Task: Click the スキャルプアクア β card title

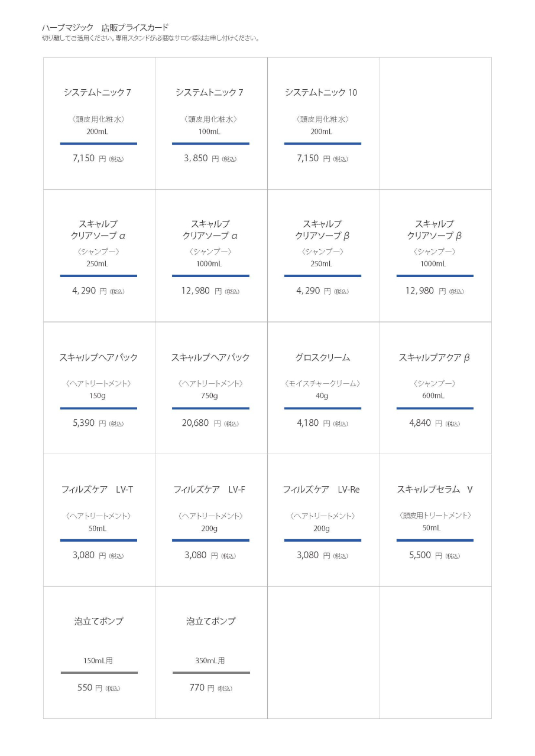Action: tap(435, 357)
